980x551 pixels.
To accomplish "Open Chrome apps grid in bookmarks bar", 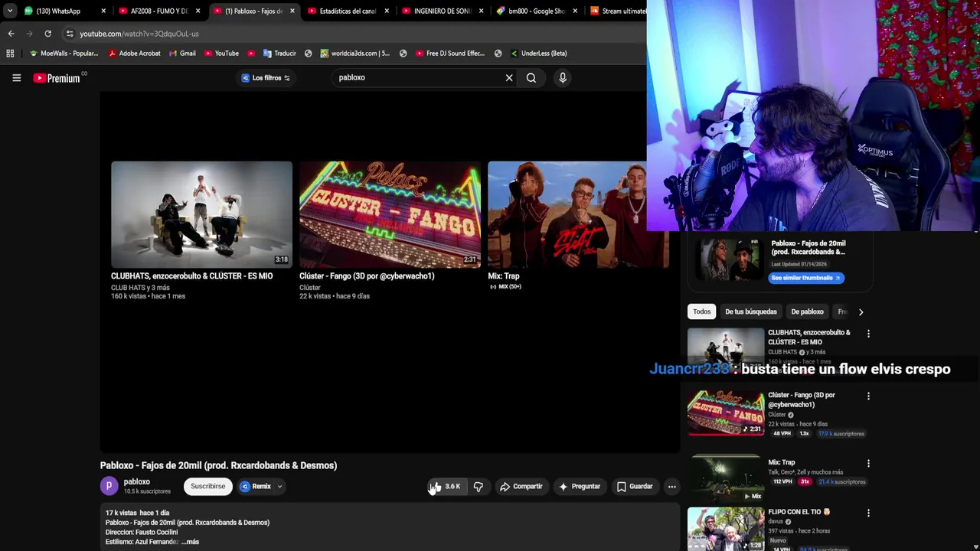I will [10, 53].
